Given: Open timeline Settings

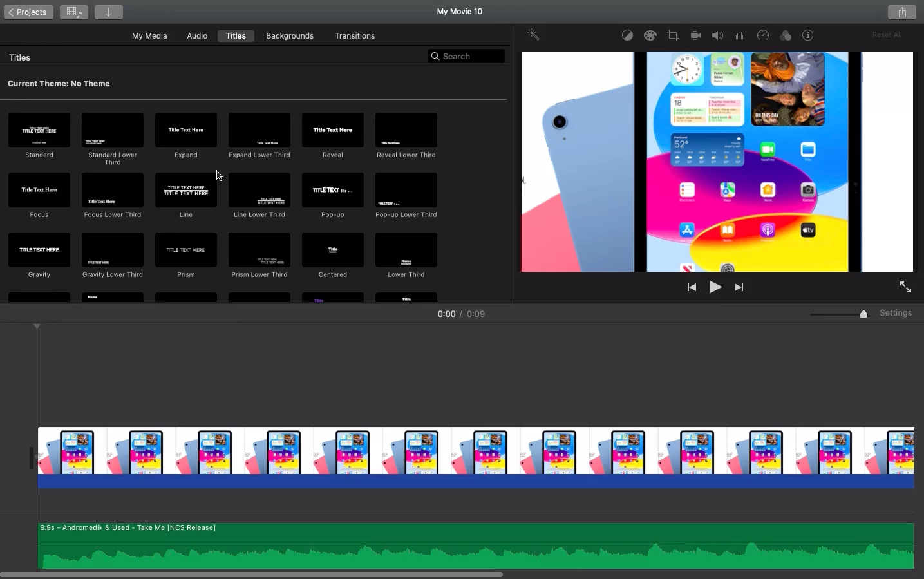Looking at the screenshot, I should 896,314.
